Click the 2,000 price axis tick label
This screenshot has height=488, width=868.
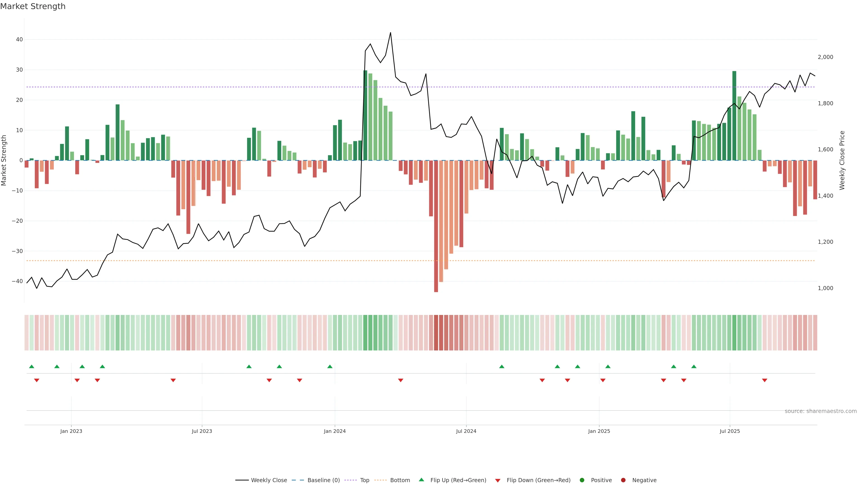[825, 57]
